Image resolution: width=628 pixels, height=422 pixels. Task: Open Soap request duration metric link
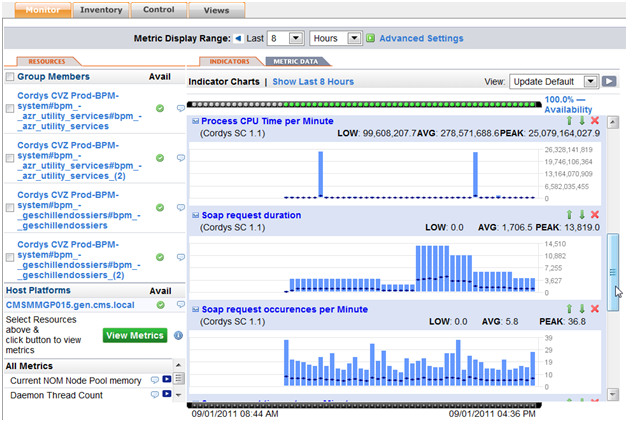click(251, 215)
